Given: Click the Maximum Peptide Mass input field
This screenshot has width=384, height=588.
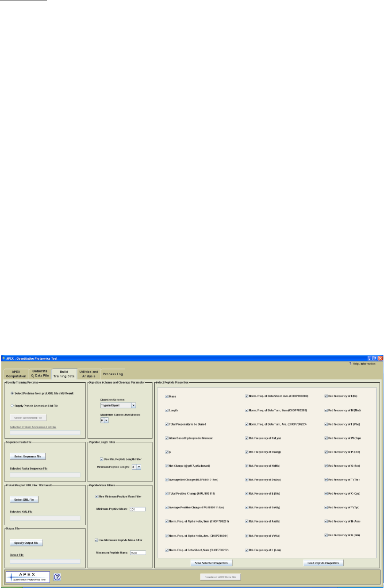Looking at the screenshot, I should point(138,553).
